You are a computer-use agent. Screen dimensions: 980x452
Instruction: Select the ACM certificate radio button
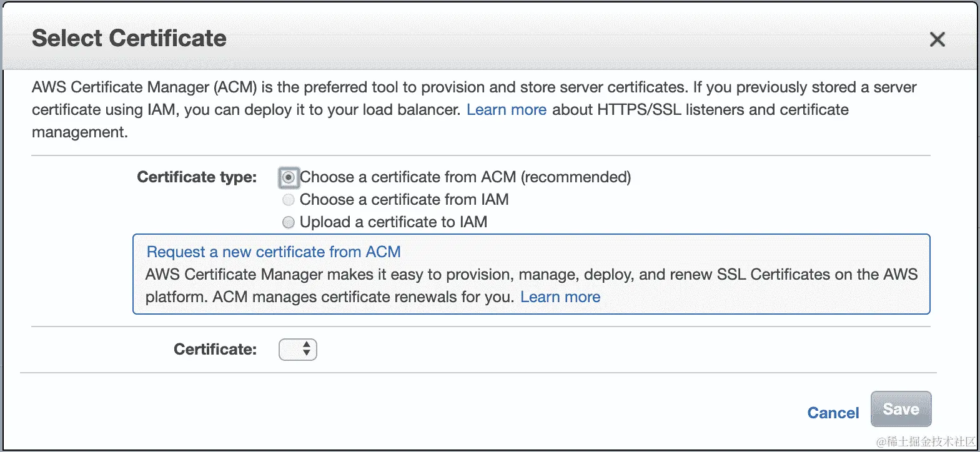288,178
